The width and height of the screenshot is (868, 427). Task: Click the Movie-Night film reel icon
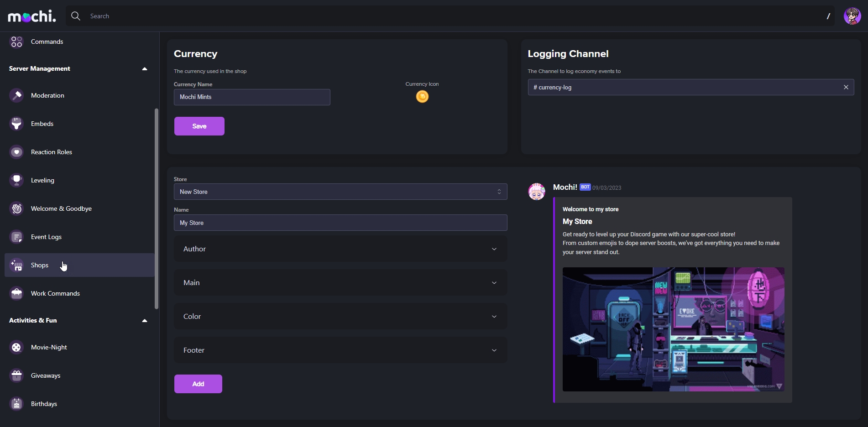pos(16,347)
